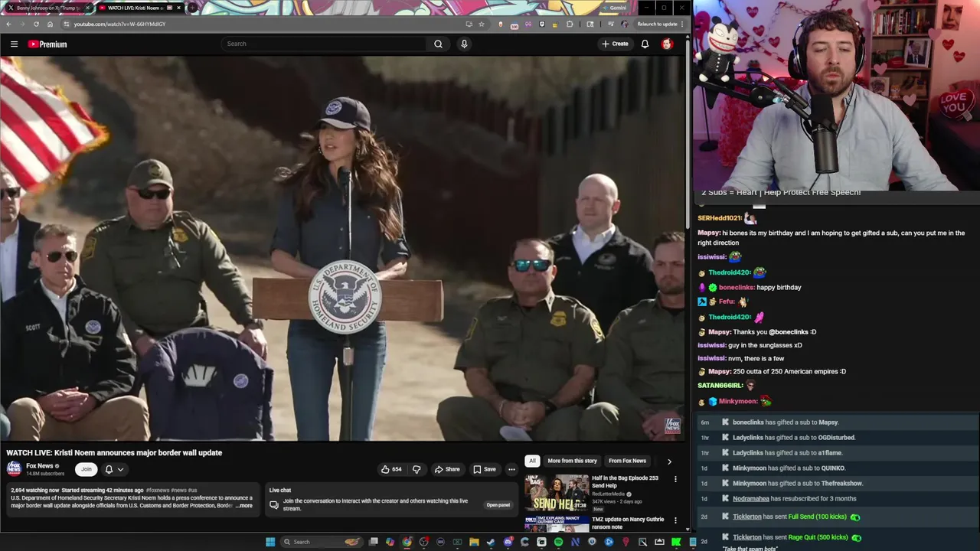
Task: Click the Join button for Fox News
Action: tap(87, 469)
